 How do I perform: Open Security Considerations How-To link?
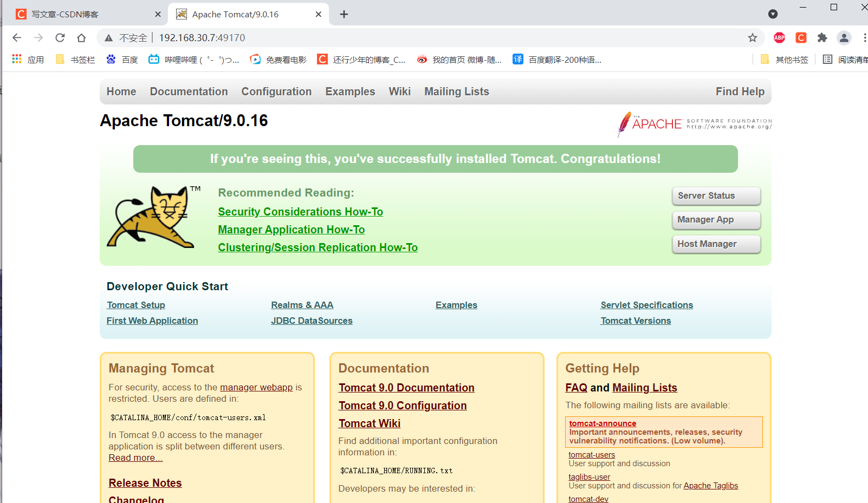pyautogui.click(x=301, y=212)
